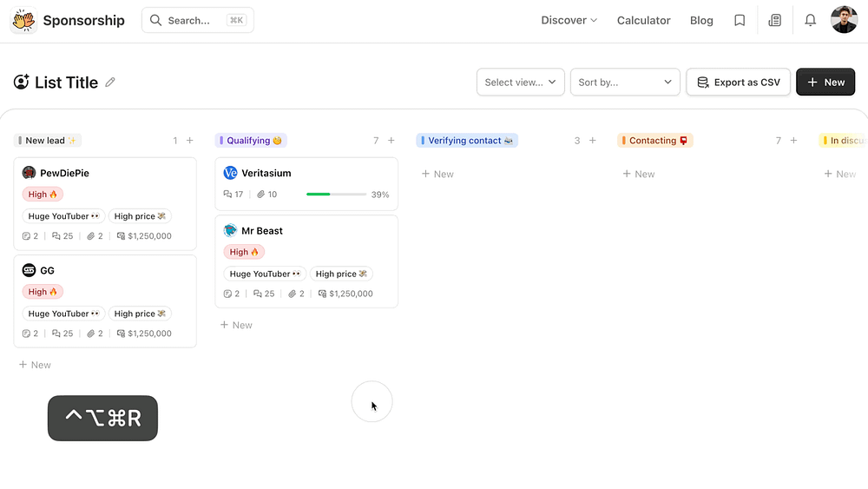Click the Contacting column label

tap(654, 141)
